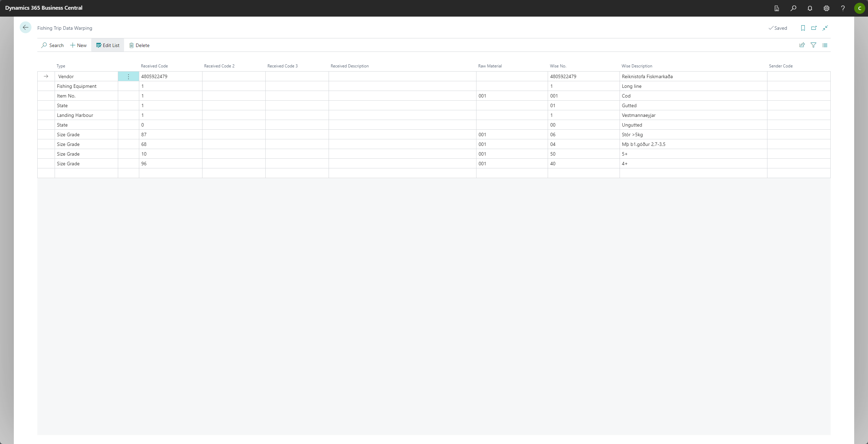868x444 pixels.
Task: Open the user account avatar menu
Action: click(859, 8)
